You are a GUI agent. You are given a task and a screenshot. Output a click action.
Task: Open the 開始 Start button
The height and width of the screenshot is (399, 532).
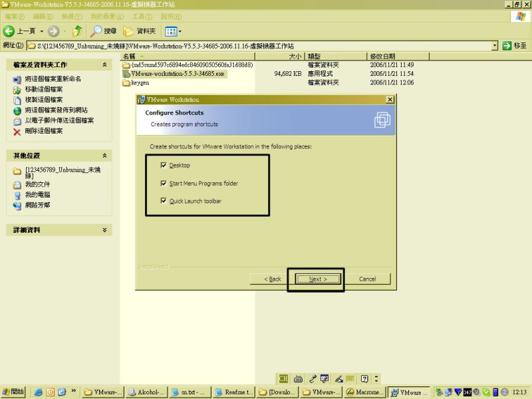pyautogui.click(x=13, y=392)
